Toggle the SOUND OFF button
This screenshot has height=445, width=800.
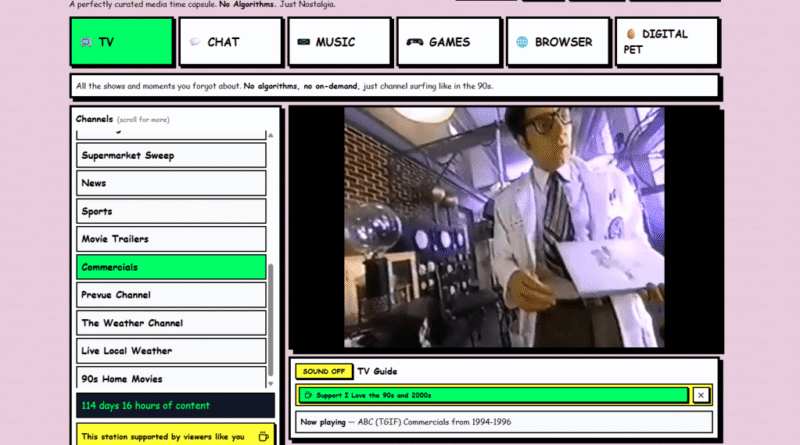(324, 372)
